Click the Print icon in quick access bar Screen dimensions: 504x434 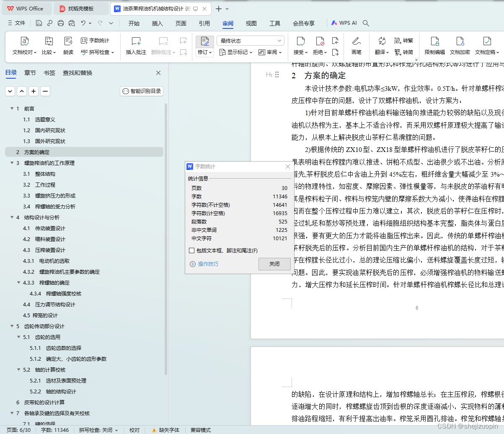(61, 23)
